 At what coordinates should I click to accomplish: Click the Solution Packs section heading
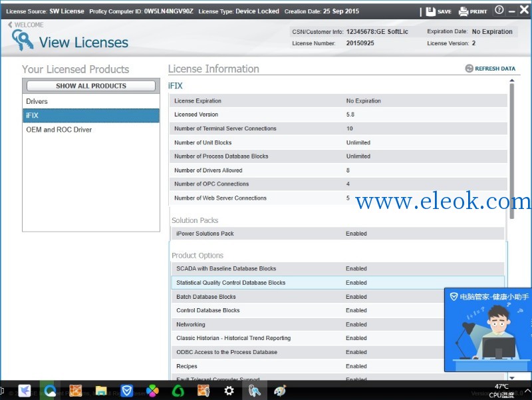click(x=195, y=220)
